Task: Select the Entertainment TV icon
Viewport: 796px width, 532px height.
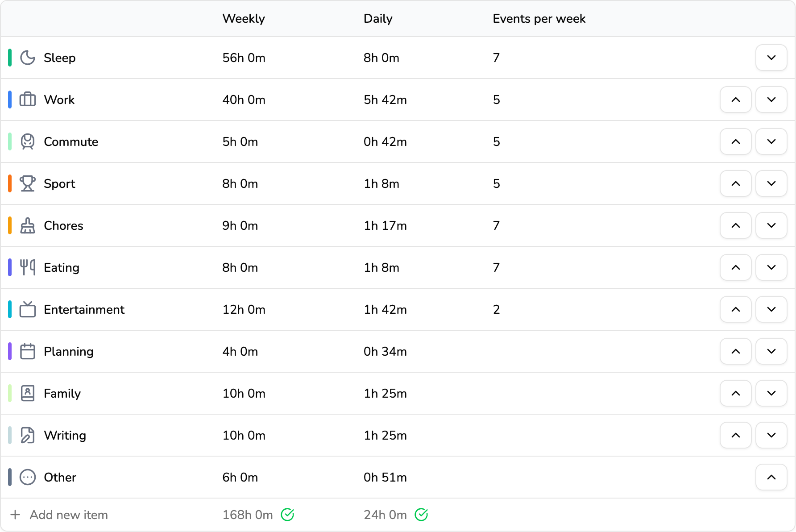Action: pos(27,309)
